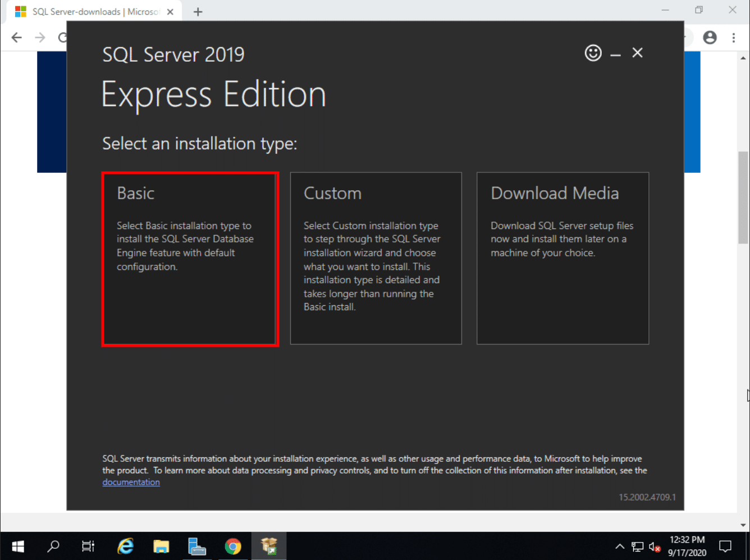Open the Action Center notifications icon
This screenshot has width=750, height=560.
725,546
